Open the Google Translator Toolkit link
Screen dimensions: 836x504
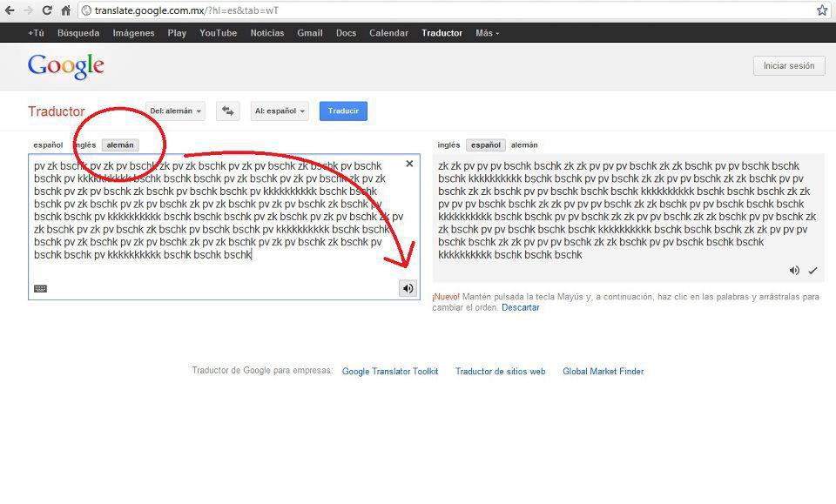pyautogui.click(x=390, y=372)
